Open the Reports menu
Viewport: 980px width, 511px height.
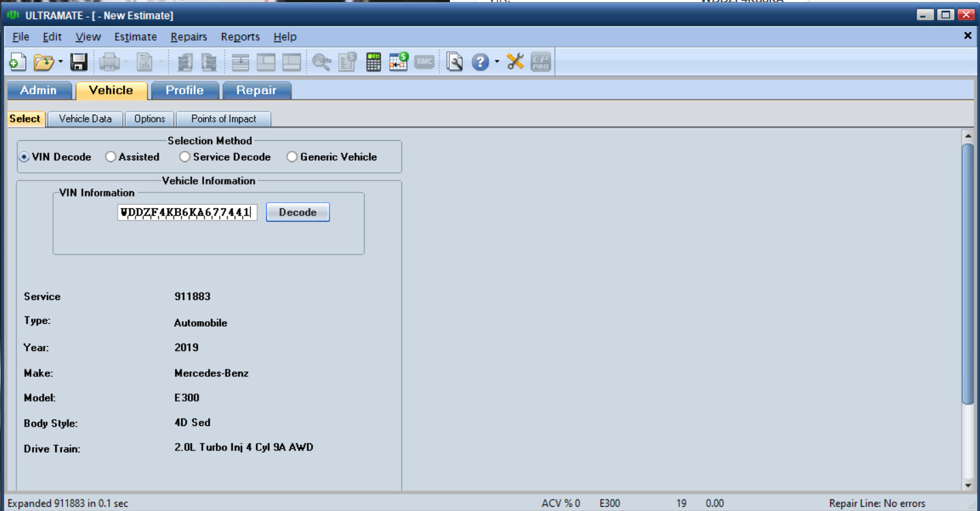[240, 37]
